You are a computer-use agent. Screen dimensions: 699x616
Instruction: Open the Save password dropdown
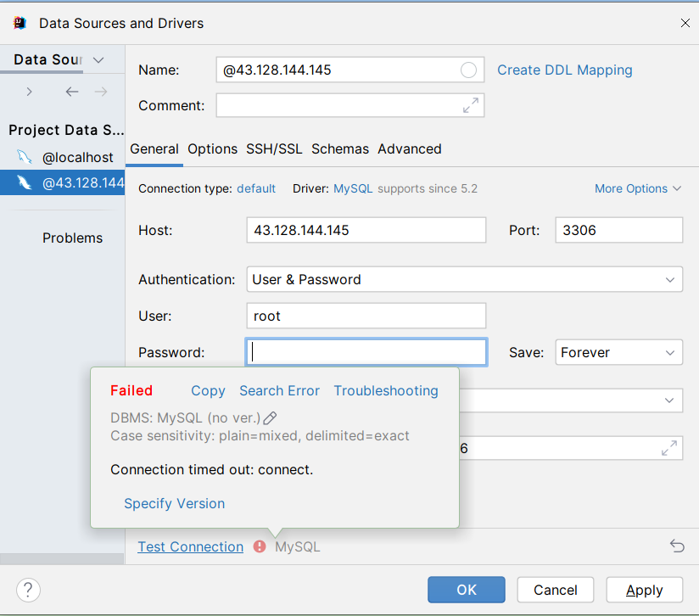pyautogui.click(x=618, y=352)
